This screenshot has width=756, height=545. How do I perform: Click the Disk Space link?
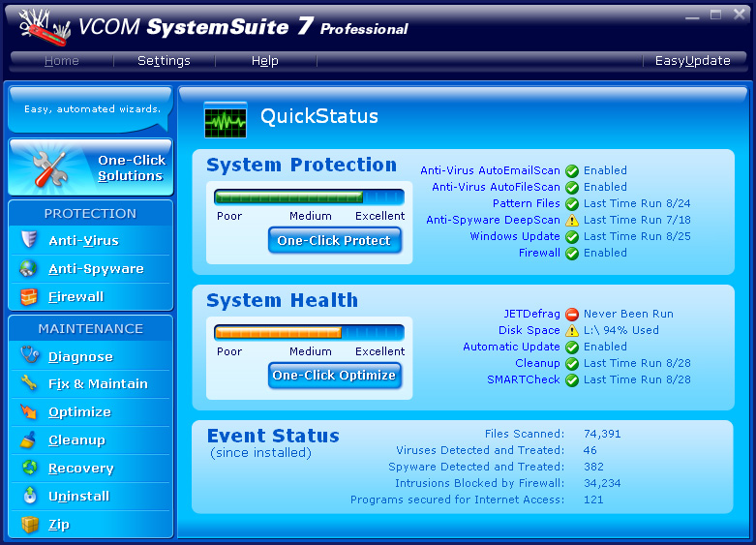click(x=529, y=330)
